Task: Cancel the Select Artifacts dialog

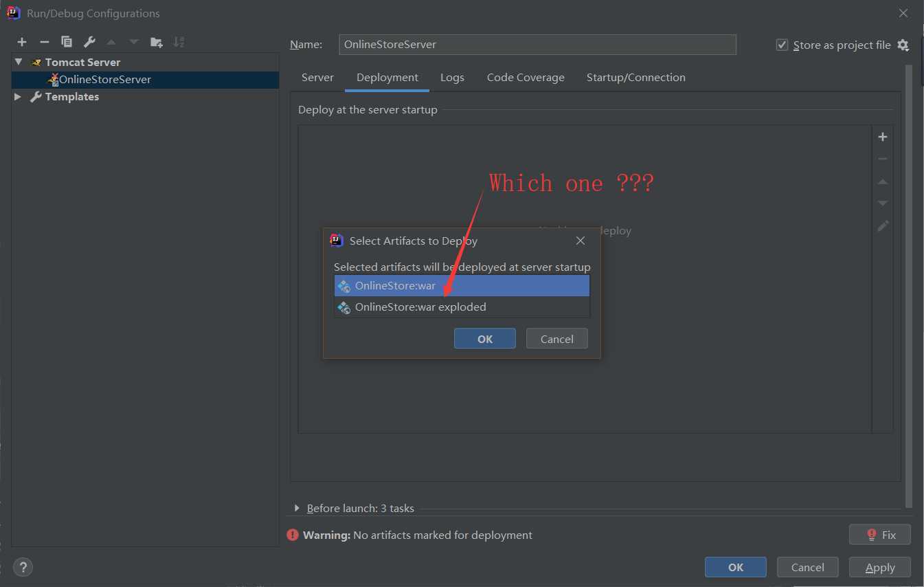Action: click(x=557, y=339)
